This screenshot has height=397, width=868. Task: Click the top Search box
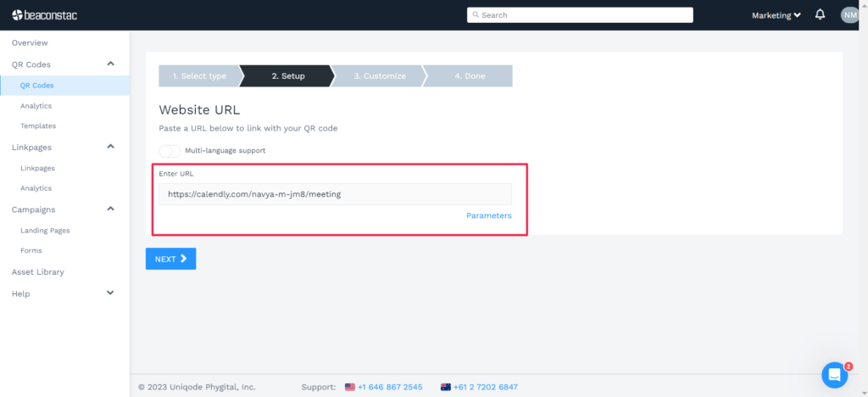(x=580, y=15)
